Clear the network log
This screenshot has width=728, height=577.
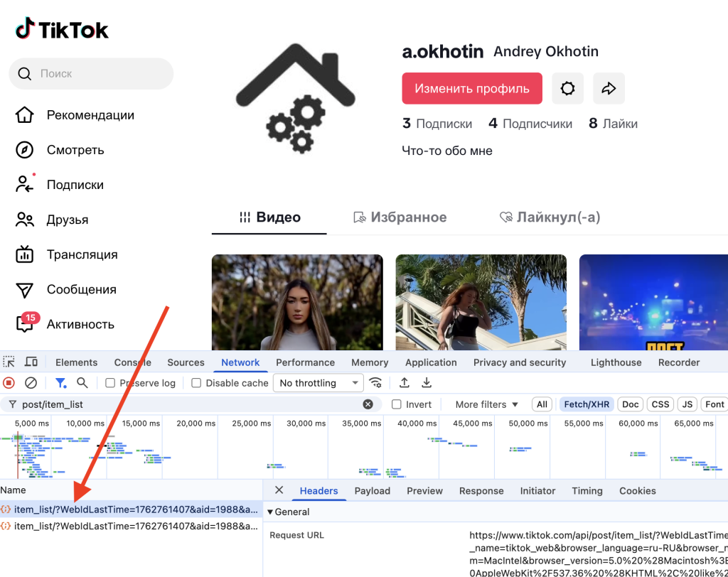31,383
